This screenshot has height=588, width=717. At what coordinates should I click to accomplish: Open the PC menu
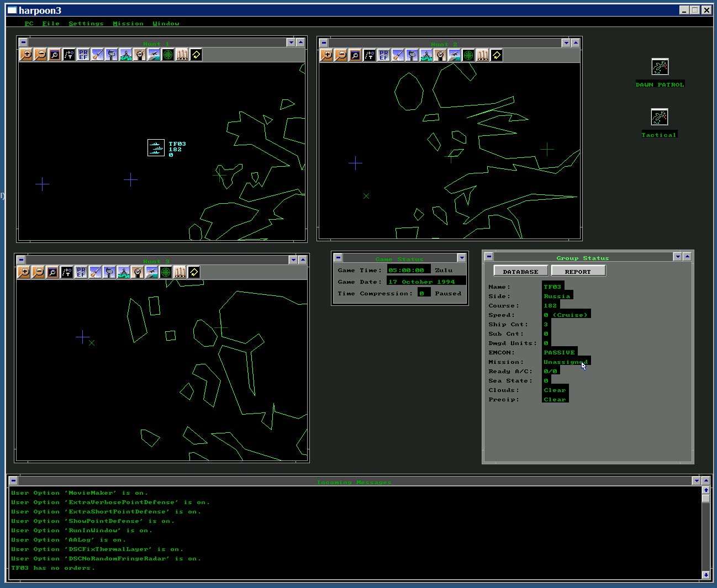(x=29, y=24)
